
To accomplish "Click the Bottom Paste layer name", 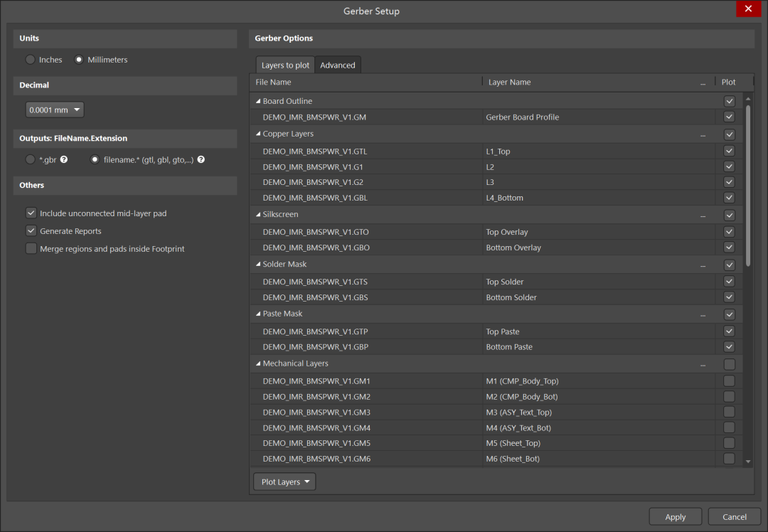I will point(509,347).
